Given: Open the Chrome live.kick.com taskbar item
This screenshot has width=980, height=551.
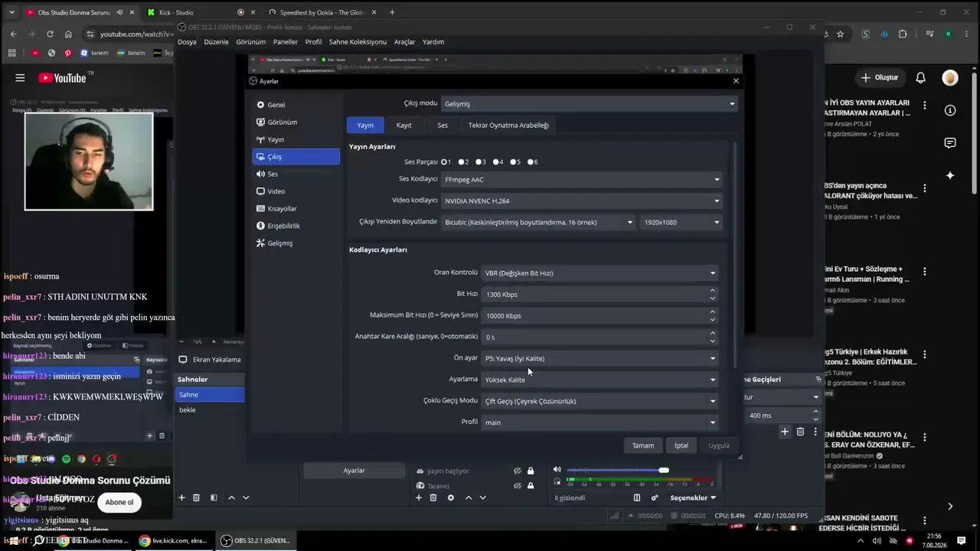Looking at the screenshot, I should 175,540.
